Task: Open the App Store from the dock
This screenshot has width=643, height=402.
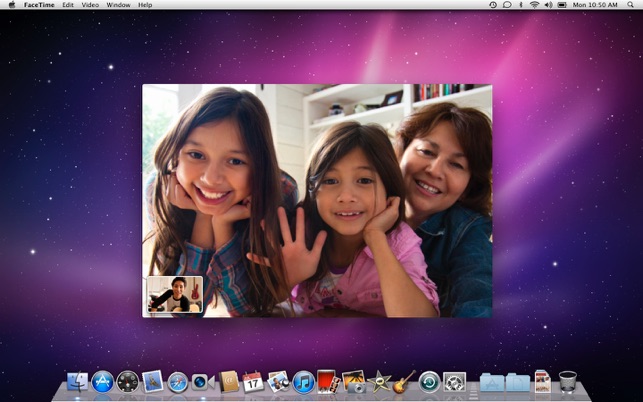Action: coord(102,381)
